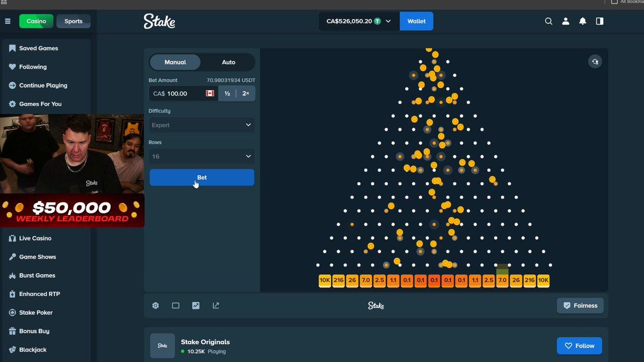Image resolution: width=644 pixels, height=362 pixels.
Task: Switch to the Sports tab
Action: point(74,21)
